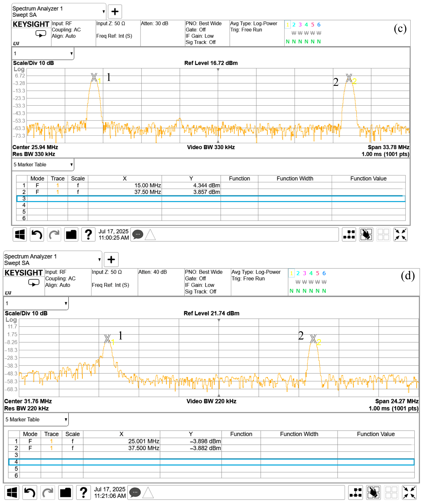The image size is (424, 504).
Task: Select trace 6 indicator in top analyzer
Action: pos(319,25)
